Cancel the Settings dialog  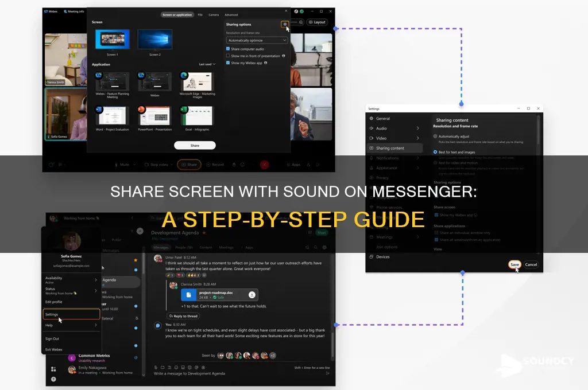531,264
